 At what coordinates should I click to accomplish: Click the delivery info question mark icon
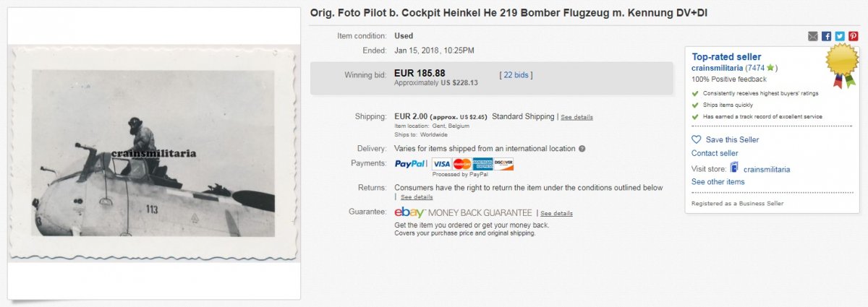(582, 149)
